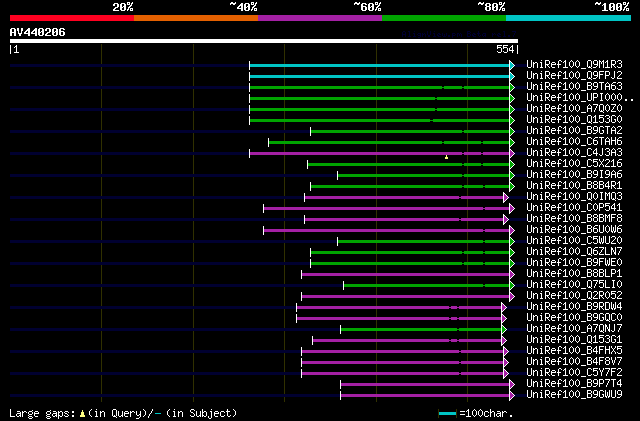640x421 pixels.
Task: Select the UniRef100_Q75LI0 label
Action: pos(574,285)
